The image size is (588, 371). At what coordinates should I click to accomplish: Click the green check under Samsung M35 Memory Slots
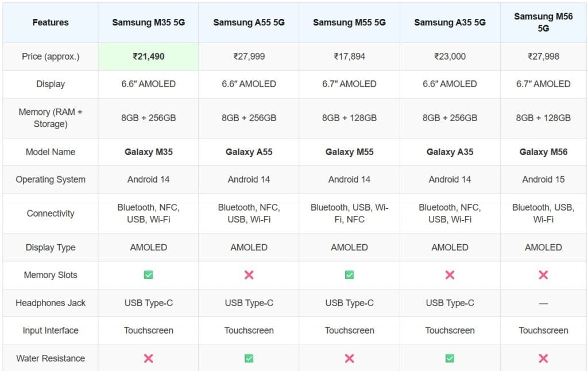coord(149,275)
